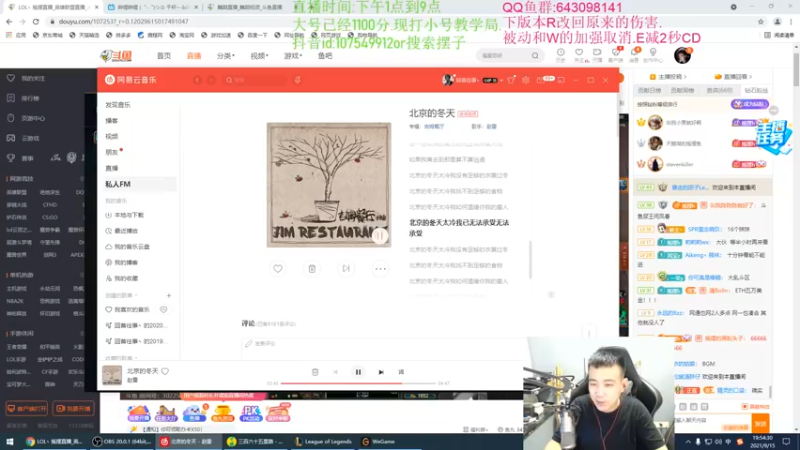The width and height of the screenshot is (800, 450).
Task: Switch NetEase Music to mini mode
Action: pyautogui.click(x=561, y=80)
